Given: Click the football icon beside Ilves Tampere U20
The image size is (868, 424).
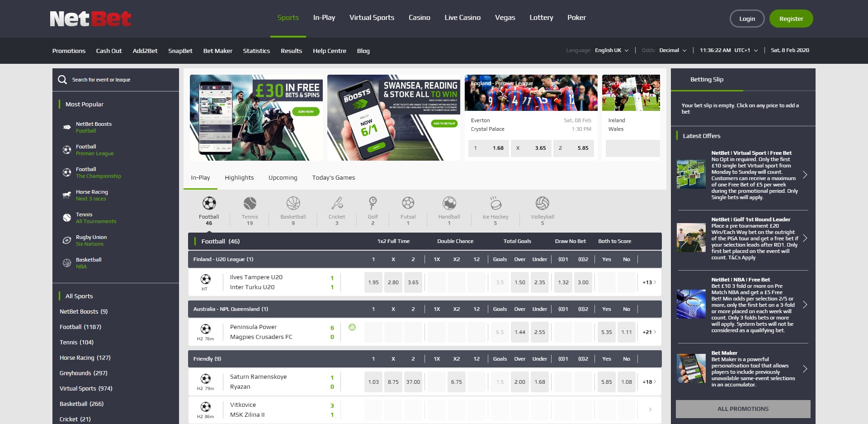Looking at the screenshot, I should pos(206,279).
